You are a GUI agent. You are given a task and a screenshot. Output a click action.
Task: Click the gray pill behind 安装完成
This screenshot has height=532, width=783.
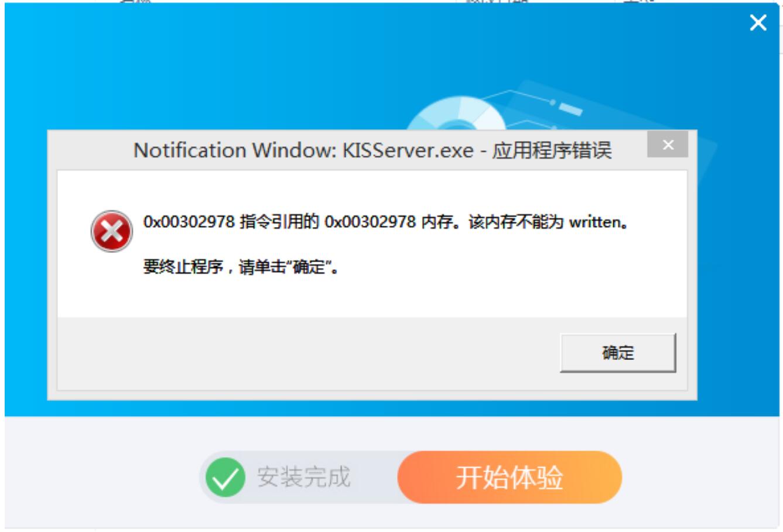point(299,477)
